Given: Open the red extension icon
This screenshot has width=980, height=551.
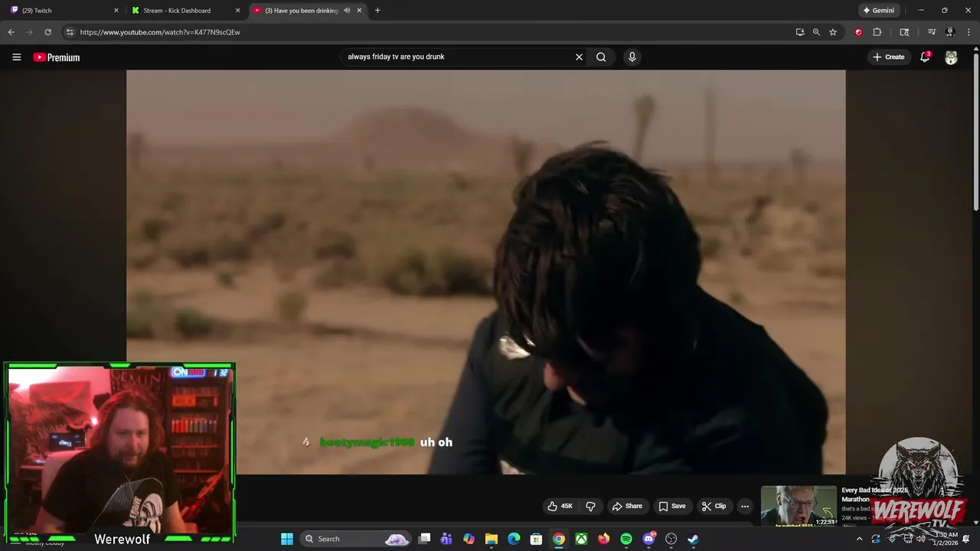Looking at the screenshot, I should 858,32.
